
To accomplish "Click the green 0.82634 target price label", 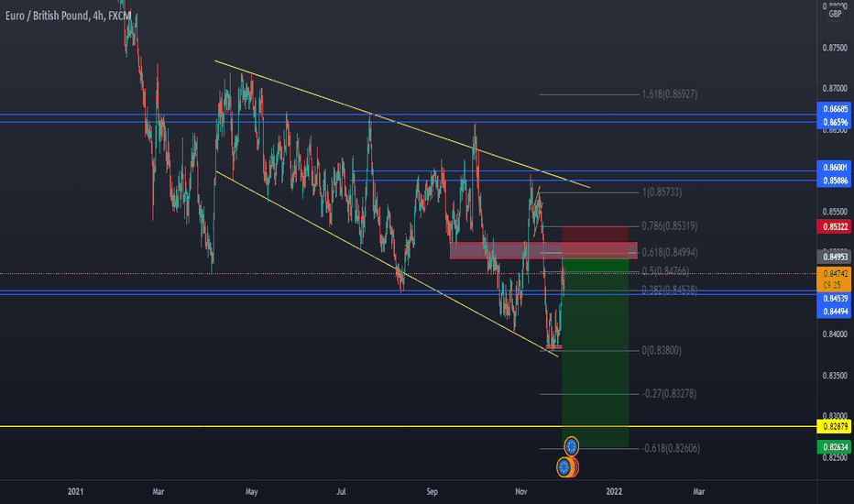I will [x=835, y=447].
